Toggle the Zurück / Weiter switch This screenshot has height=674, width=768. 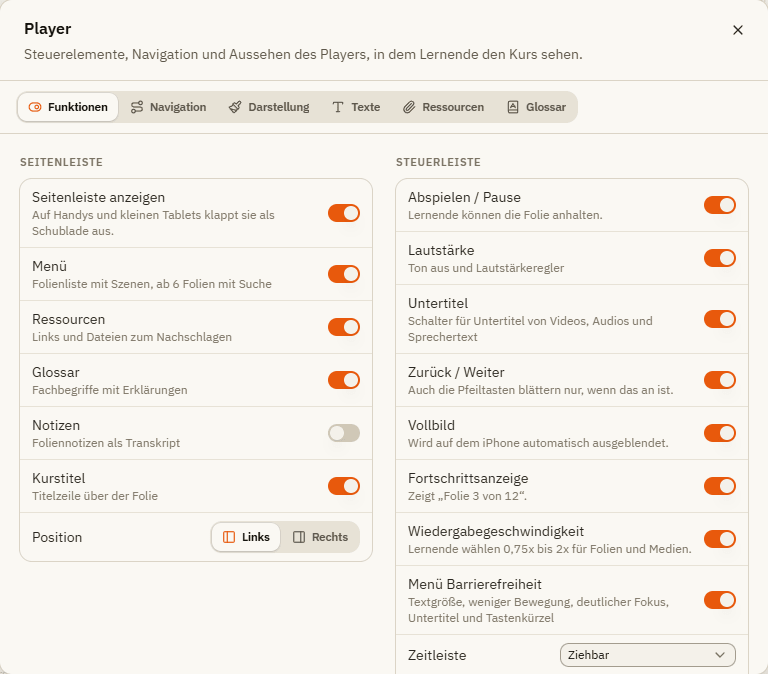tap(720, 380)
